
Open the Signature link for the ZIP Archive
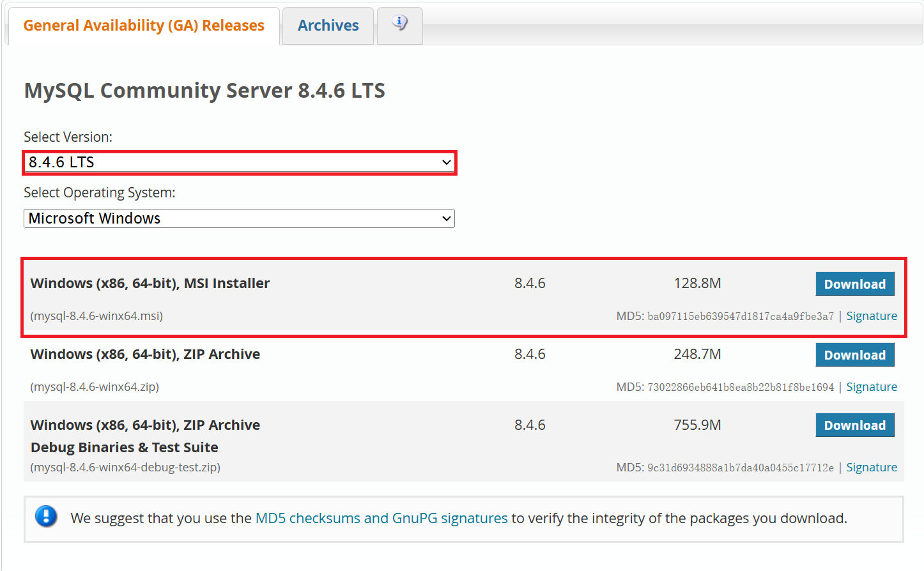click(872, 386)
